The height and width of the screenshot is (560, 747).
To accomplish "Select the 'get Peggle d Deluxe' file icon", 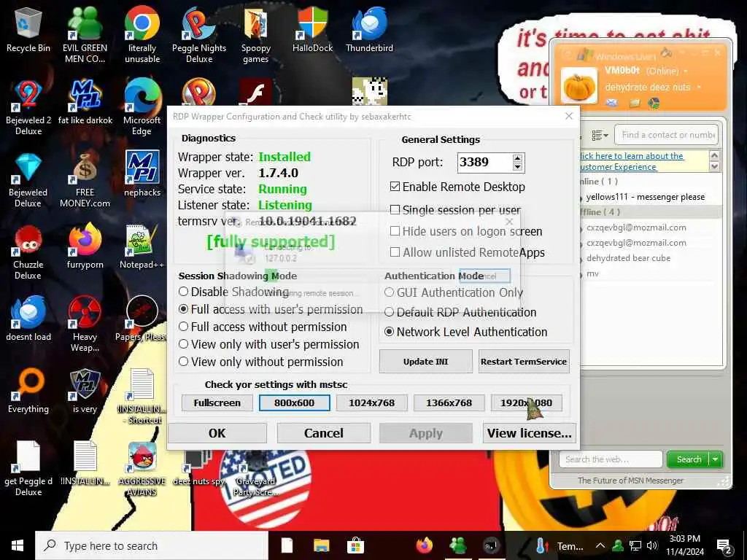I will (x=28, y=469).
